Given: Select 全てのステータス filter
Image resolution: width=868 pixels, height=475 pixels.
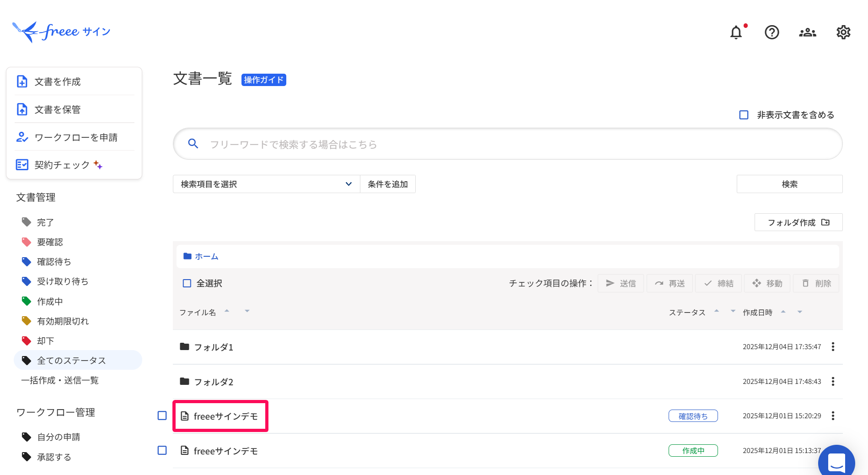Looking at the screenshot, I should tap(78, 360).
